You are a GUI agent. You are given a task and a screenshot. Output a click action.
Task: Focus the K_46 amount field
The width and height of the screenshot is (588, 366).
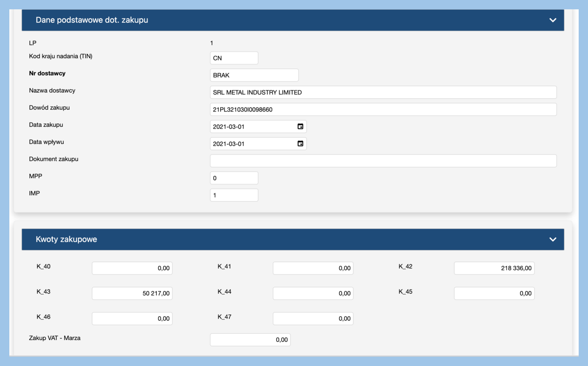pos(132,318)
